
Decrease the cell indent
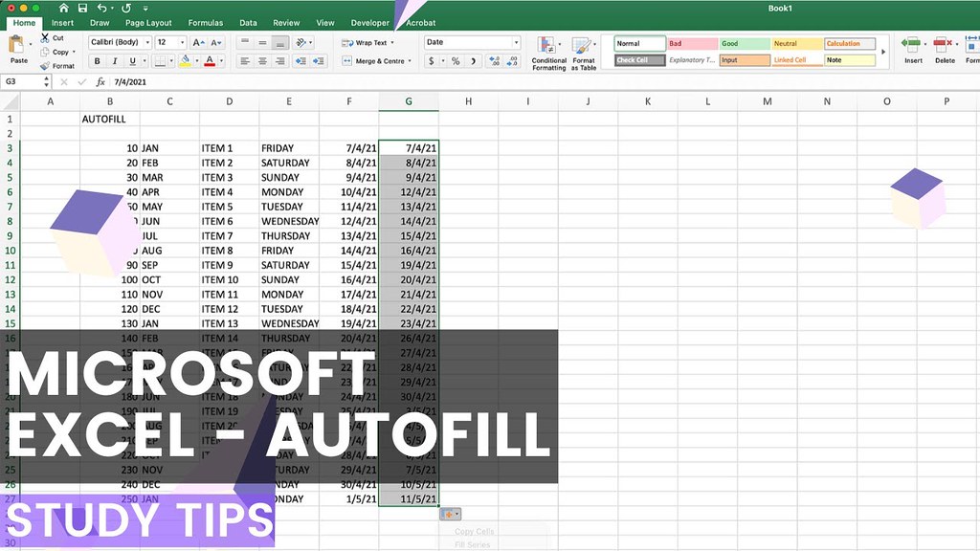(x=301, y=61)
